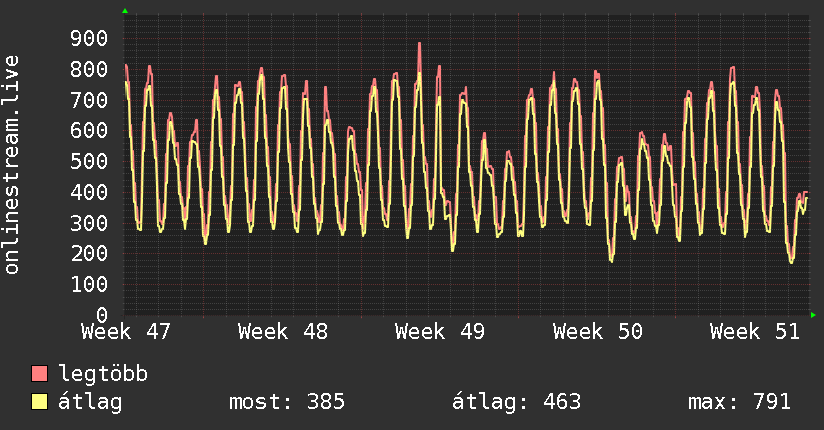Click the yellow átlag legend swatch

click(39, 402)
